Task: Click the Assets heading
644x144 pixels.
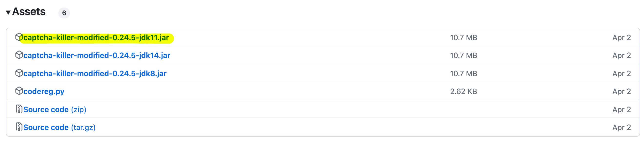Action: coord(29,12)
